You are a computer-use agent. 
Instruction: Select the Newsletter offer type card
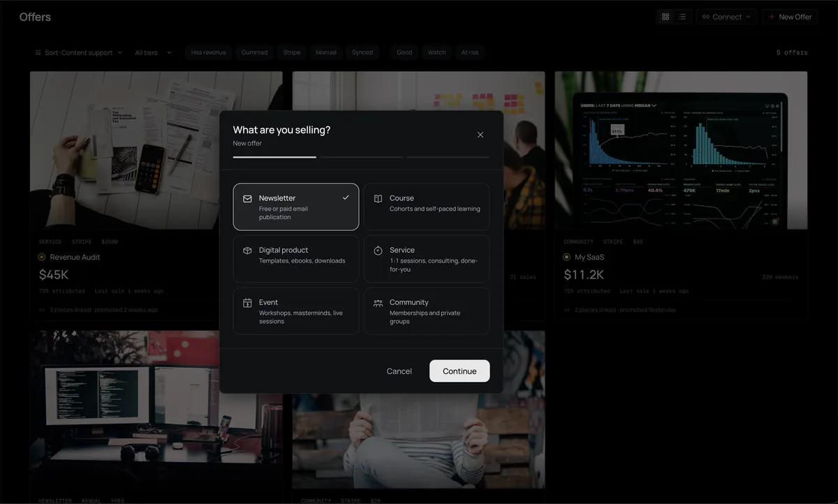296,207
